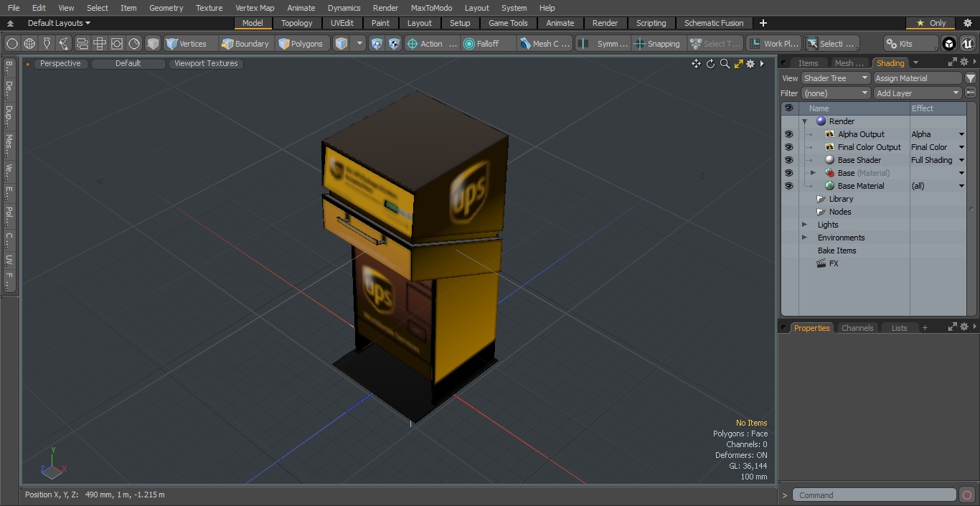This screenshot has height=506, width=980.
Task: Open the Geometry menu
Action: (166, 8)
